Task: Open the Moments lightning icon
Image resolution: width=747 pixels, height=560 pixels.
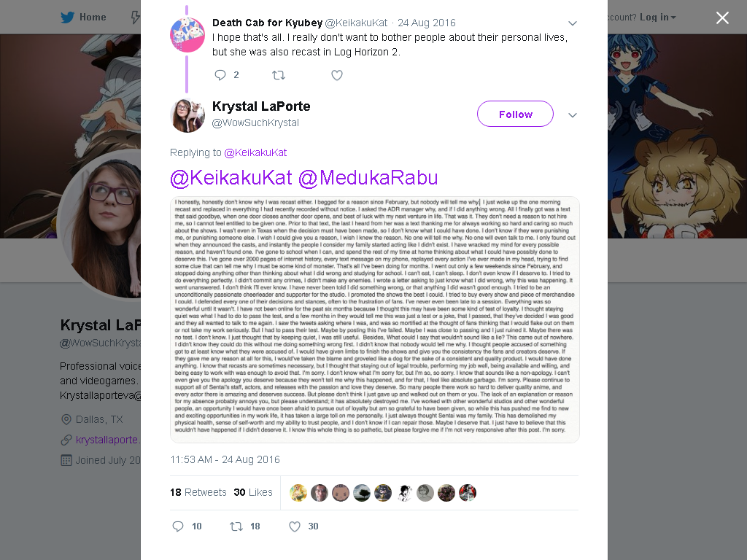Action: coord(136,17)
